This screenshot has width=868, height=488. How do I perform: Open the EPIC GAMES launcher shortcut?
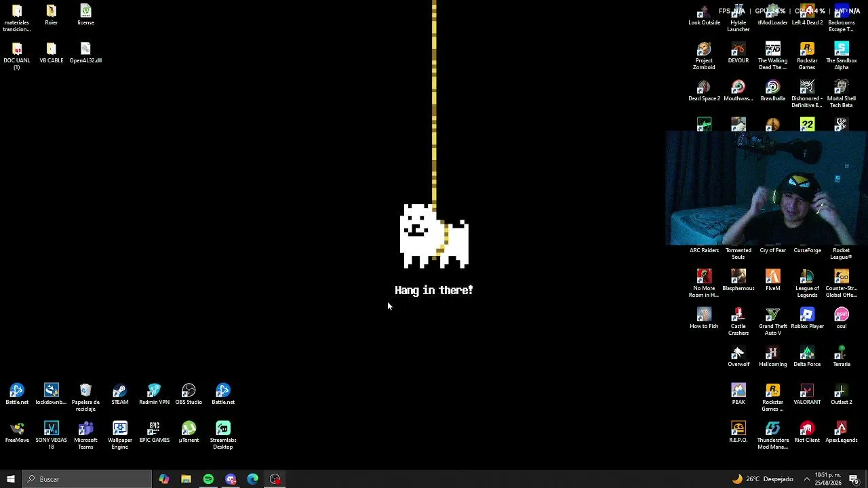[155, 432]
